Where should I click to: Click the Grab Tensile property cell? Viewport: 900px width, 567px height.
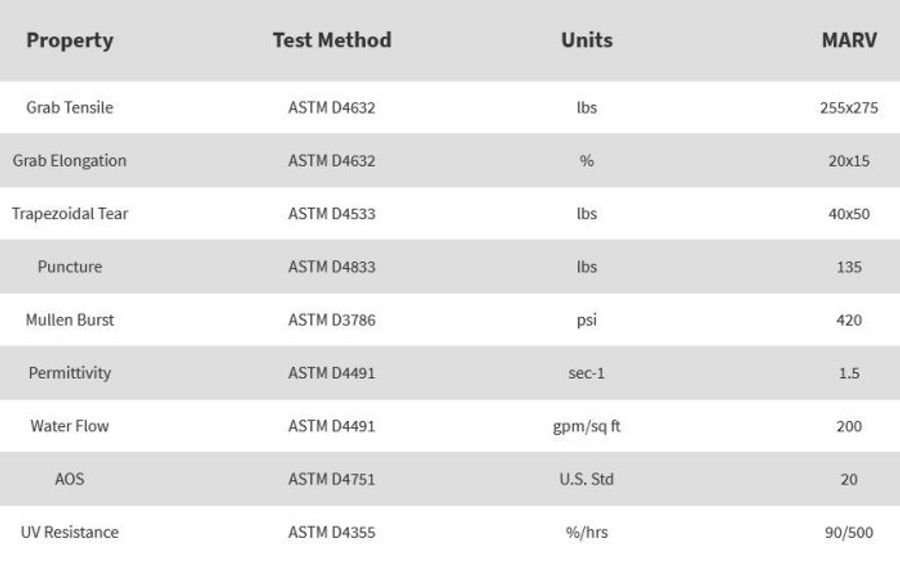click(x=69, y=108)
